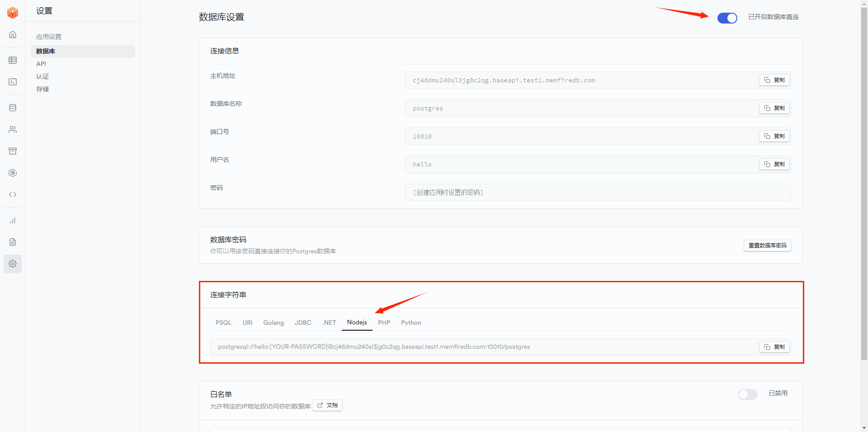868x432 pixels.
Task: Open the settings gear icon
Action: 13,264
